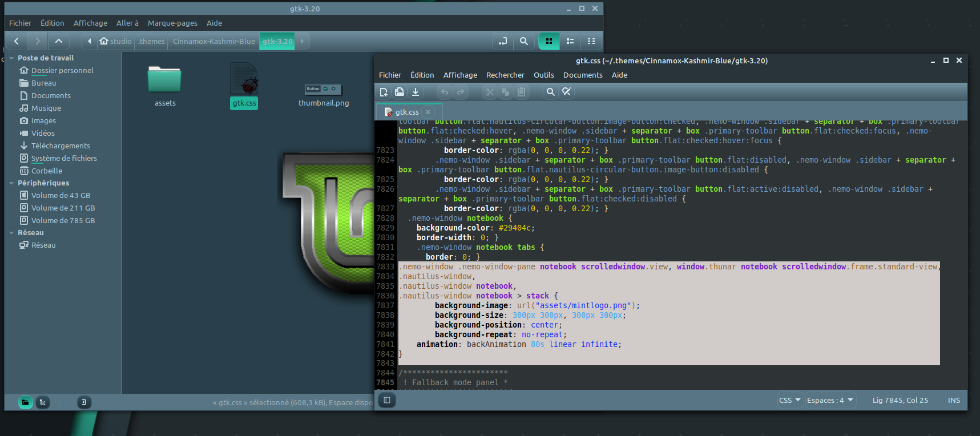Click the right breadcrumb scroll arrow

click(302, 41)
